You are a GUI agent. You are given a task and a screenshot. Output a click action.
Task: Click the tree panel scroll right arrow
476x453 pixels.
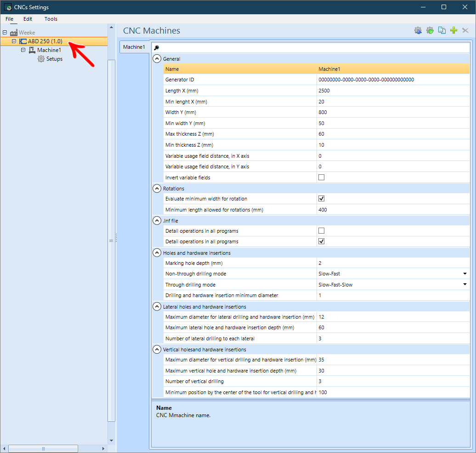click(103, 448)
